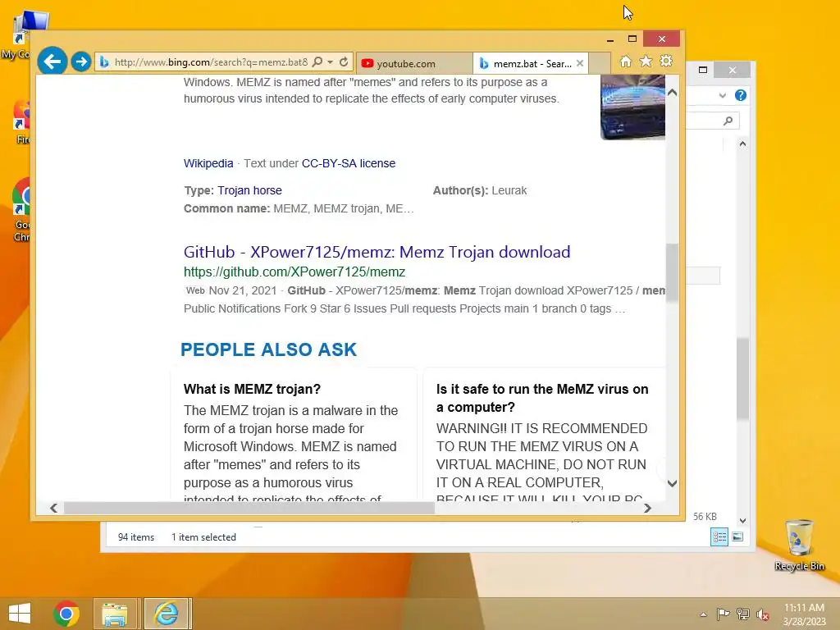
Task: Maximize the Internet Explorer window
Action: click(632, 39)
